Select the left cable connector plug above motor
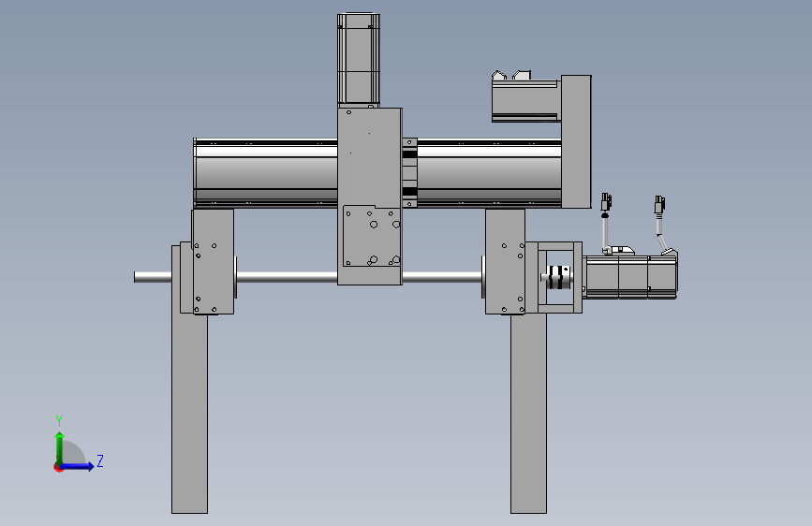The width and height of the screenshot is (812, 526). pos(606,202)
